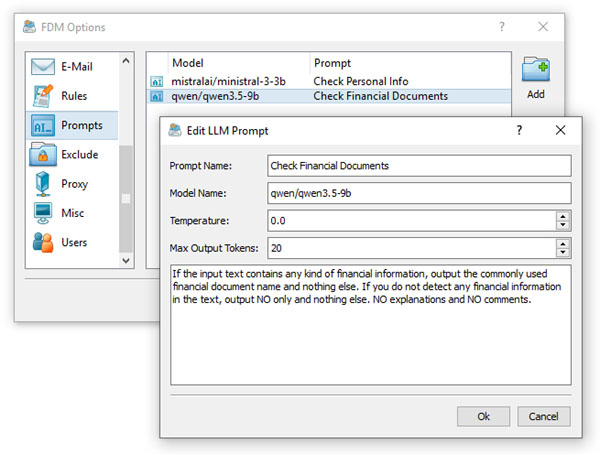
Task: Click the Max Output Tokens value field
Action: (x=412, y=248)
